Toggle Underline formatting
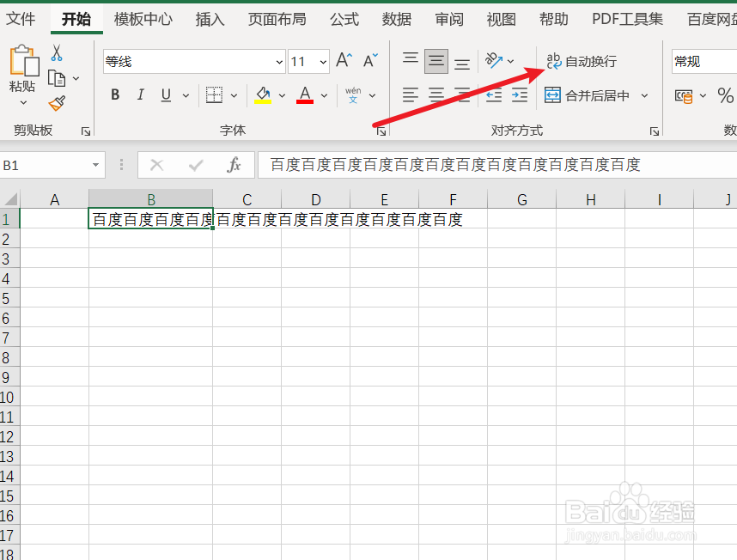This screenshot has height=560, width=737. 166,95
